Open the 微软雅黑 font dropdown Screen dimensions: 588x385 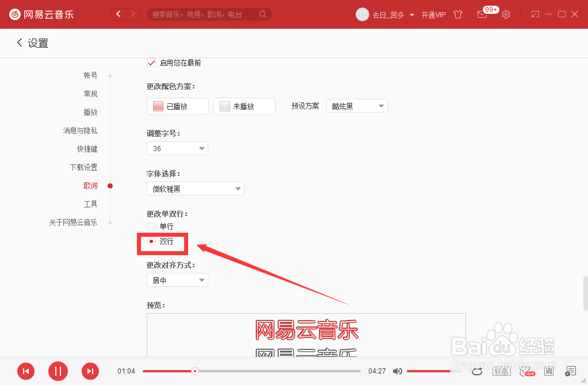coord(196,188)
